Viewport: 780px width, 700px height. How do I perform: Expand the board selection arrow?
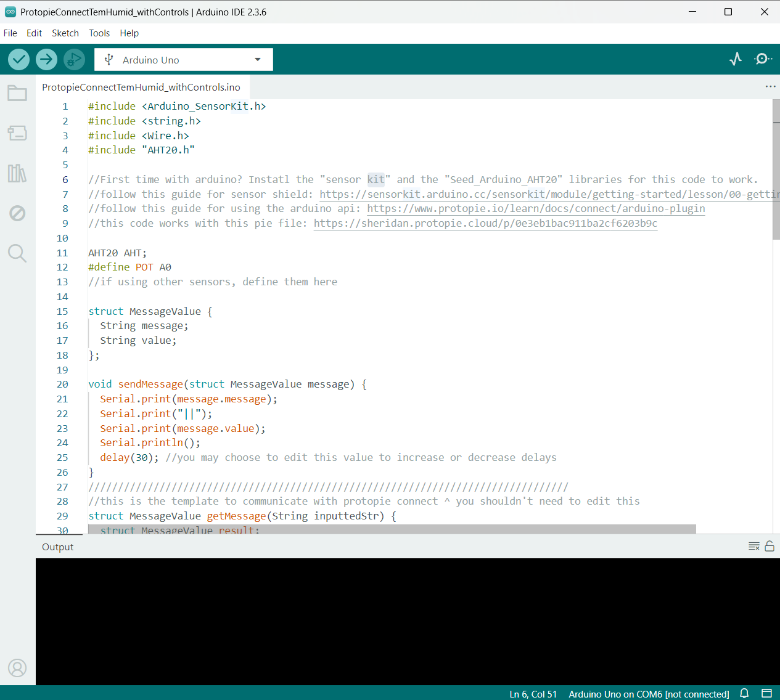258,59
